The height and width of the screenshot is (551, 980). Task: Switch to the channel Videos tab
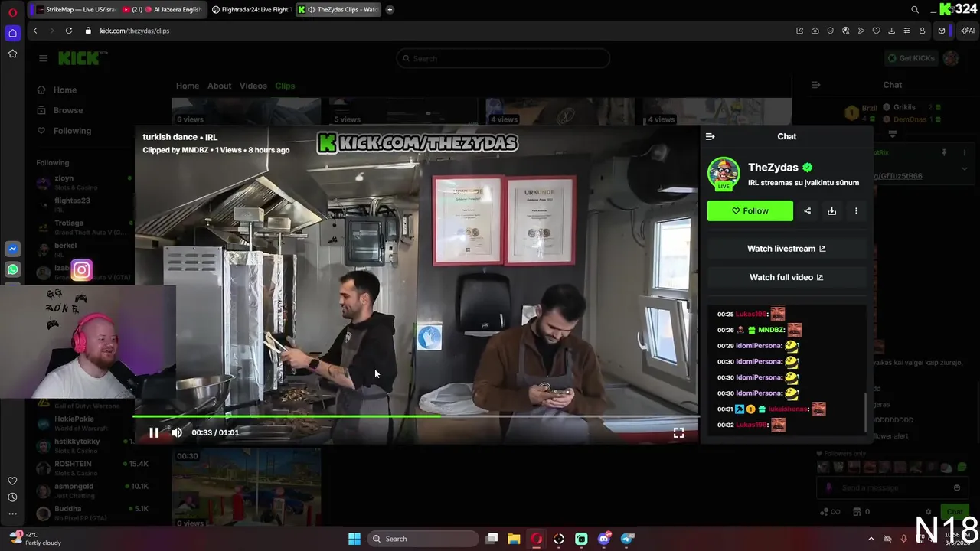[x=253, y=86]
